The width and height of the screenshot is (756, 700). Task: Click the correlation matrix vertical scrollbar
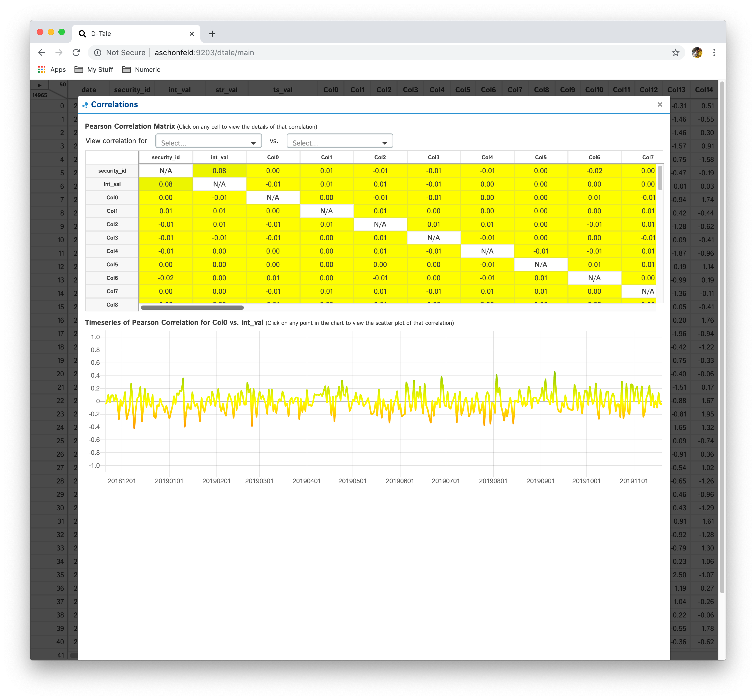pyautogui.click(x=660, y=178)
